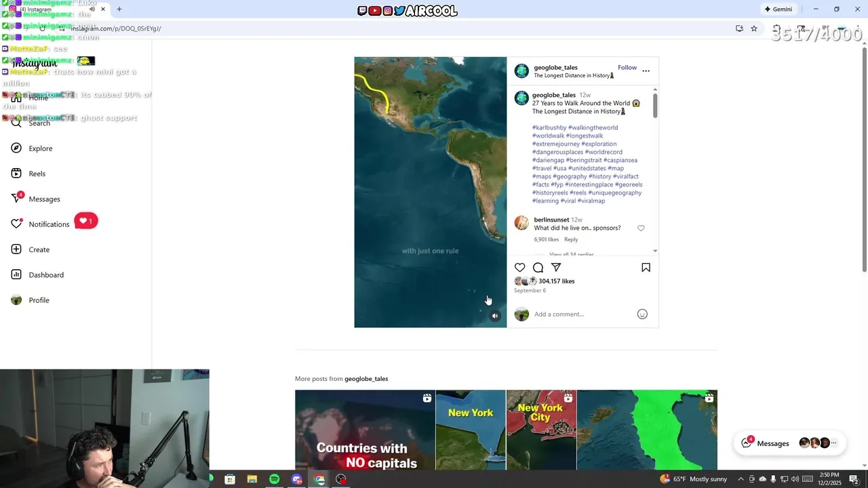Image resolution: width=868 pixels, height=488 pixels.
Task: Open Discord from the taskbar
Action: [297, 479]
